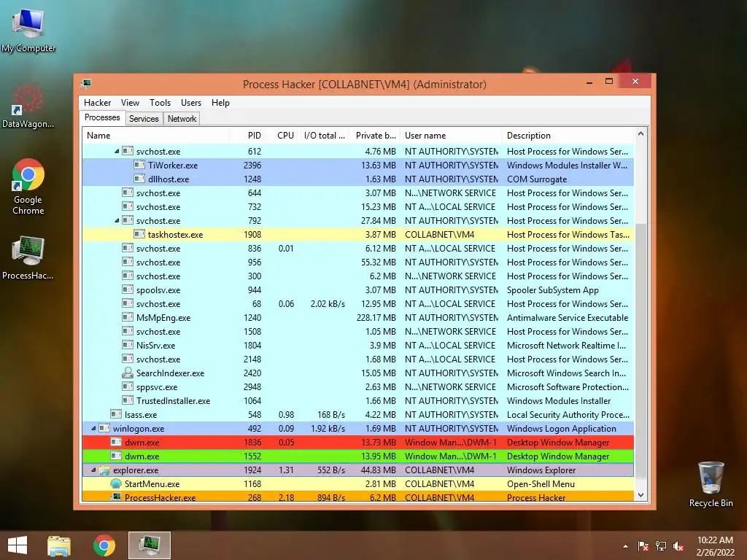This screenshot has width=747, height=560.
Task: Sort by User name column header
Action: click(x=452, y=136)
